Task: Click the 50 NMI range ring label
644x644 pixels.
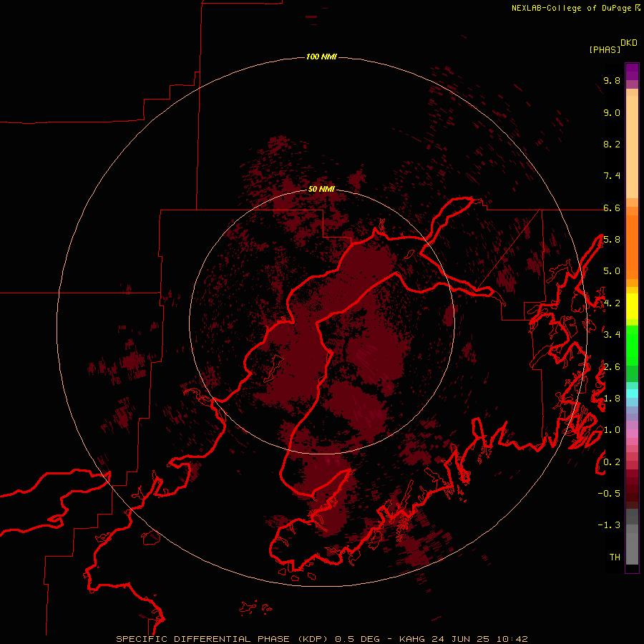Action: (321, 189)
